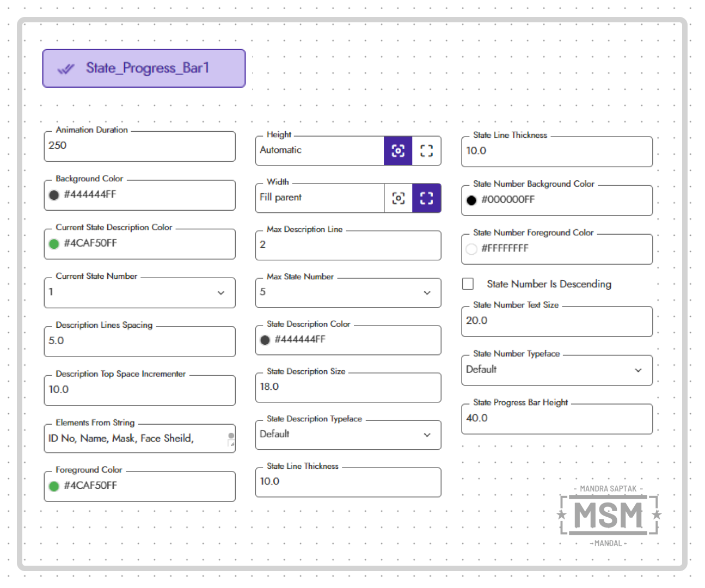
Task: Edit the Description Top Space Incrementer field
Action: click(x=139, y=390)
